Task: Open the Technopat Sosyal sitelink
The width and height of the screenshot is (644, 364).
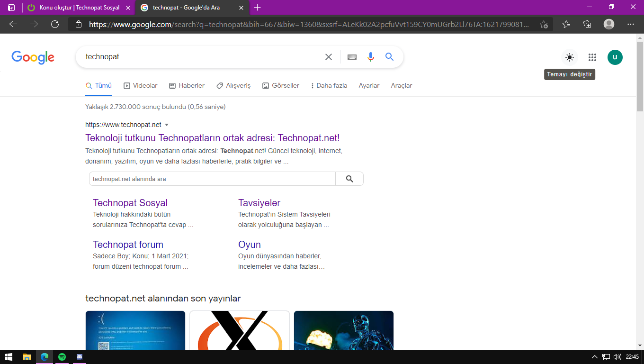Action: point(130,203)
